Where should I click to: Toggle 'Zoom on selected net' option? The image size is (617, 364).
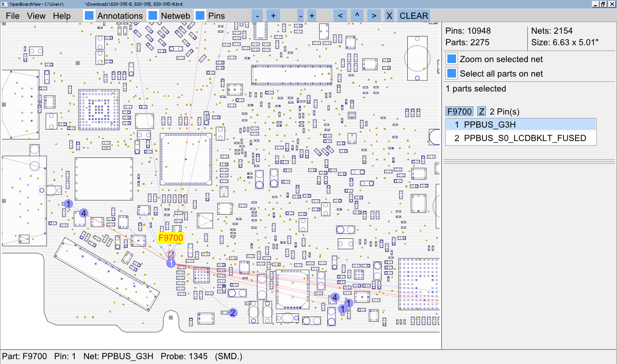(x=452, y=59)
